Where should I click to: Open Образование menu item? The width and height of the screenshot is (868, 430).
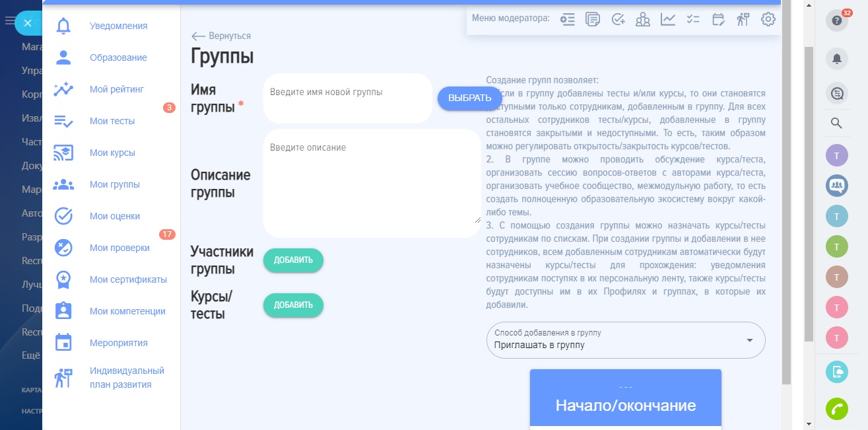point(118,57)
